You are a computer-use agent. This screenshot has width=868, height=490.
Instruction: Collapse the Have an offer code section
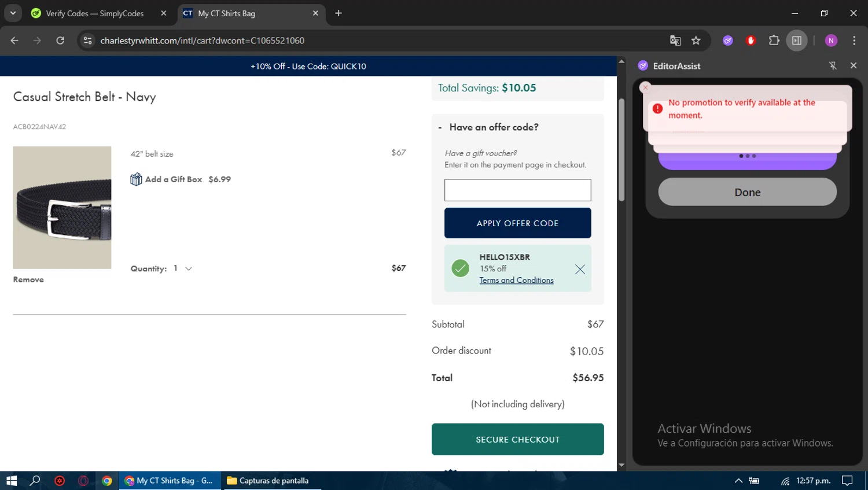(x=488, y=127)
